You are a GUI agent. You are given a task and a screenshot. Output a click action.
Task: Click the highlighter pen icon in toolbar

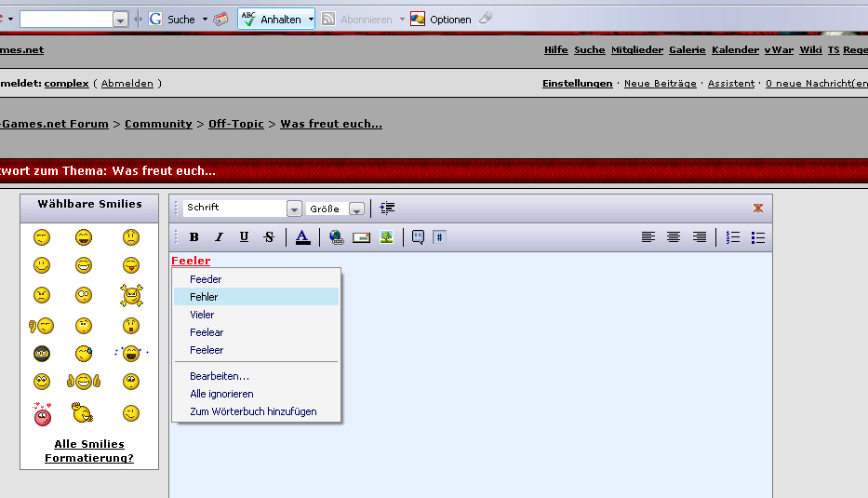(x=486, y=19)
